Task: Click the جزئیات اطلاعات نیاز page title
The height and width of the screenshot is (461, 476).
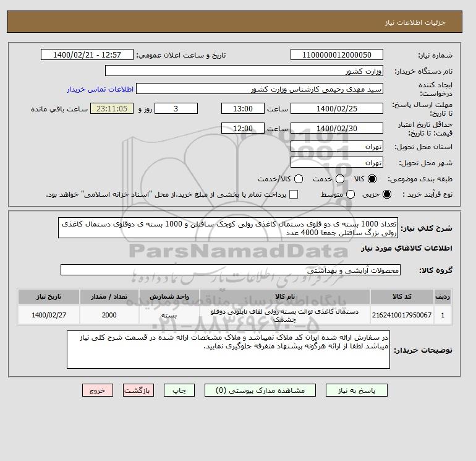Action: (415, 22)
